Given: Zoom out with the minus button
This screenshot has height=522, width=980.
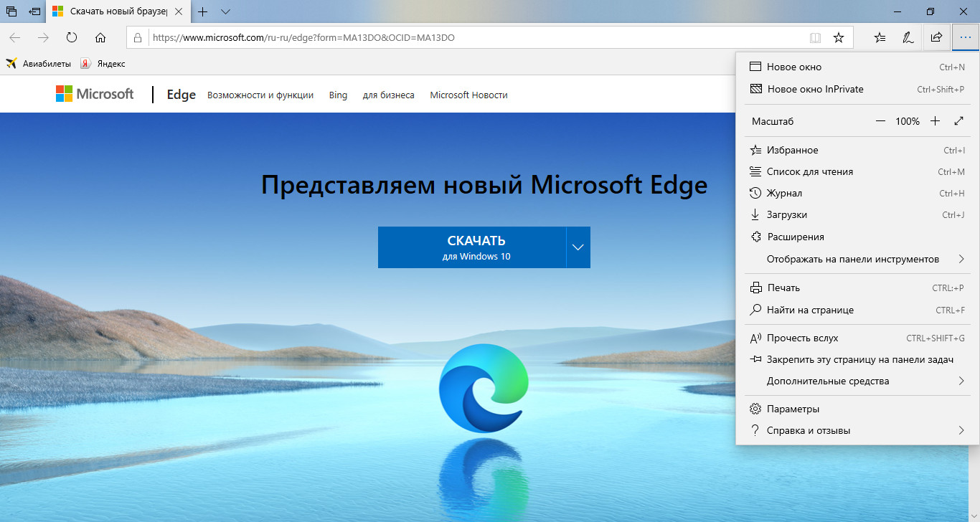Looking at the screenshot, I should pyautogui.click(x=880, y=121).
